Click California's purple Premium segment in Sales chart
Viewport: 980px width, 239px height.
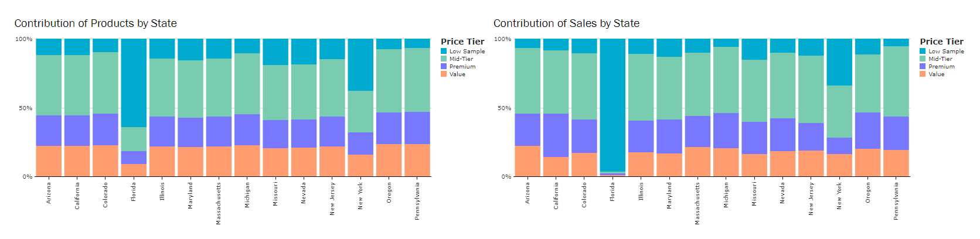click(556, 135)
